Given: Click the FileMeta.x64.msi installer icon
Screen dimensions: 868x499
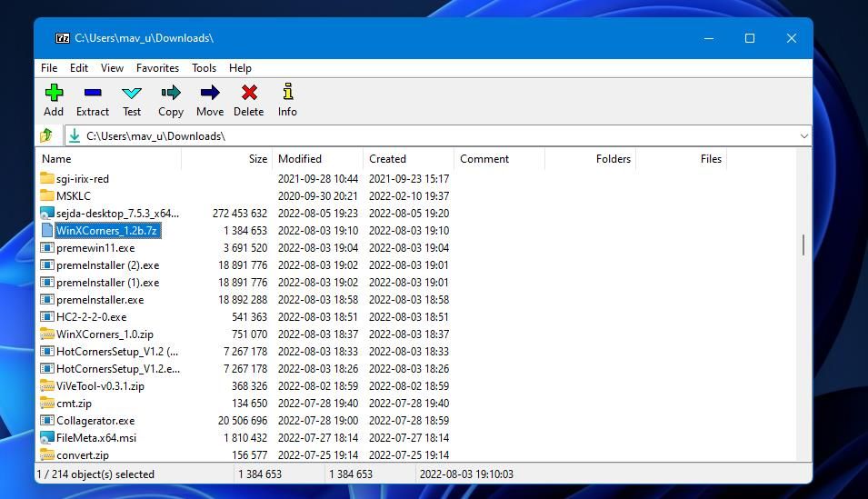Looking at the screenshot, I should [x=47, y=437].
